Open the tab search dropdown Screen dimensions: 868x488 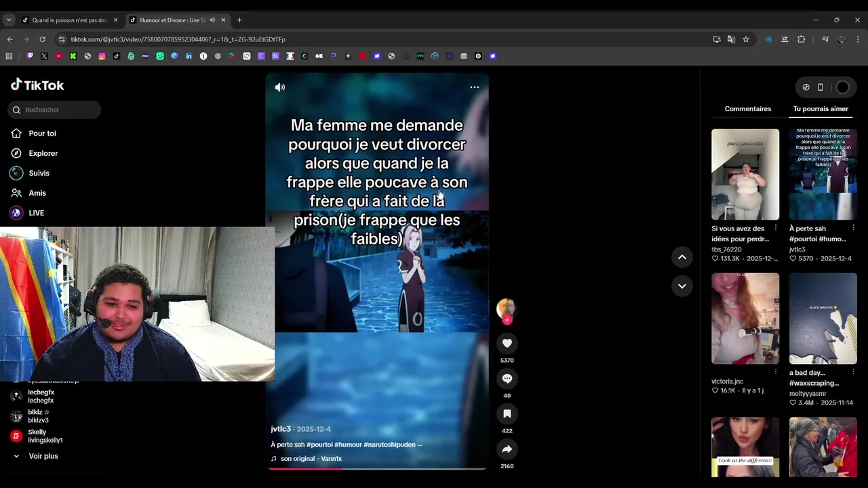9,20
